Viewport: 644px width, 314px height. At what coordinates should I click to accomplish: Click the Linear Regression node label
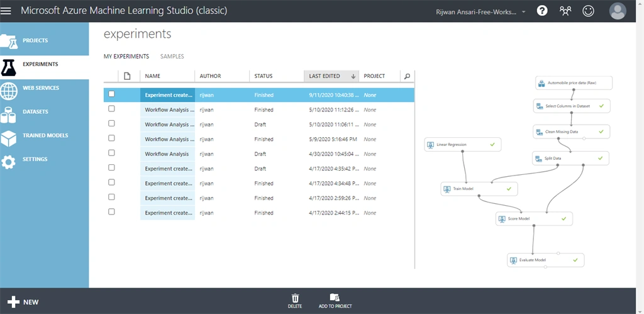452,145
